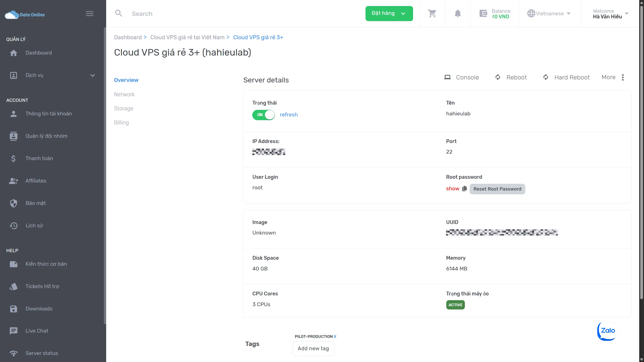Click the page vertical scrollbar
644x362 pixels.
(x=641, y=151)
